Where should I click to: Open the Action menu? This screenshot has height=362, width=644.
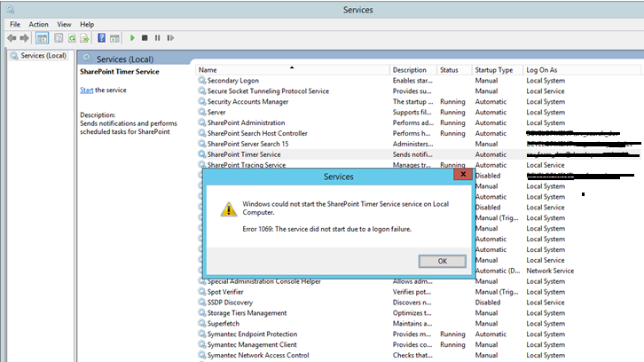point(38,24)
